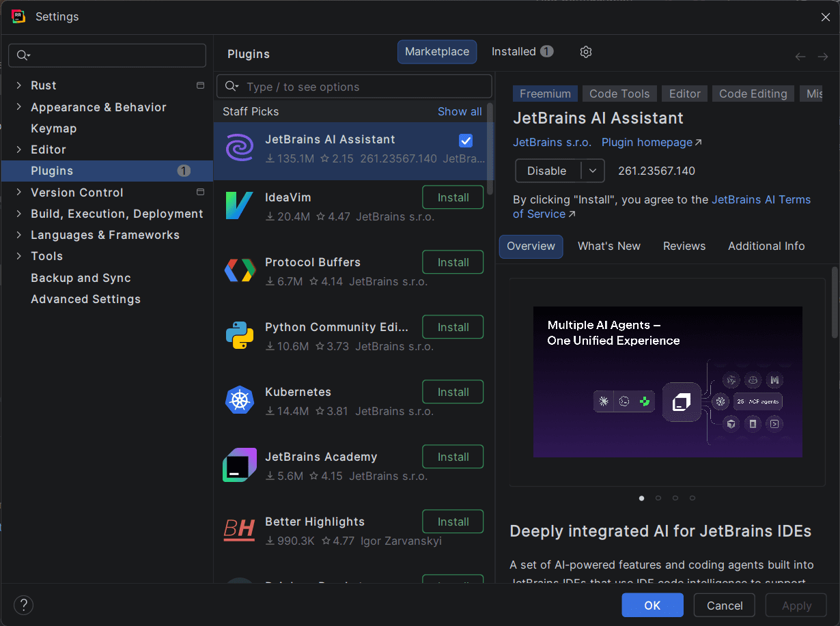Switch to the Marketplace tab
The width and height of the screenshot is (840, 626).
click(437, 52)
